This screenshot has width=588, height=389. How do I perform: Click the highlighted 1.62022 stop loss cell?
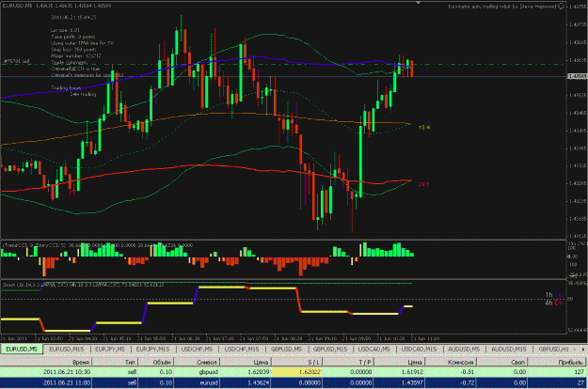click(x=297, y=372)
